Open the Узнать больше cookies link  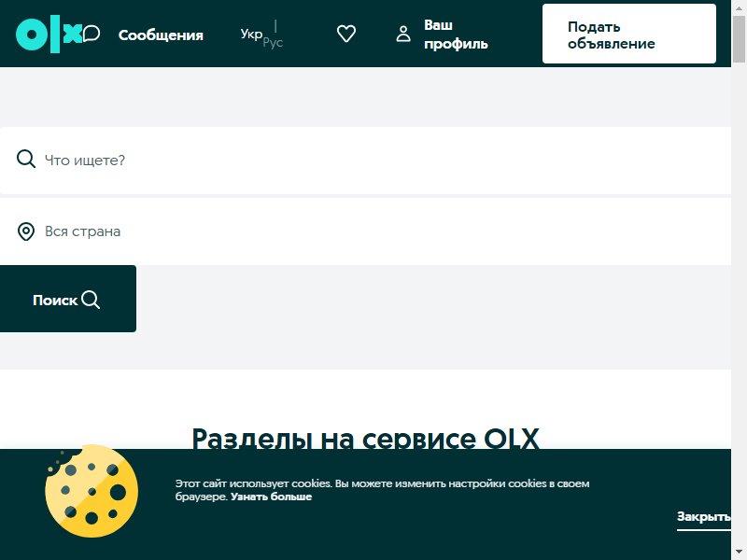[x=271, y=497]
